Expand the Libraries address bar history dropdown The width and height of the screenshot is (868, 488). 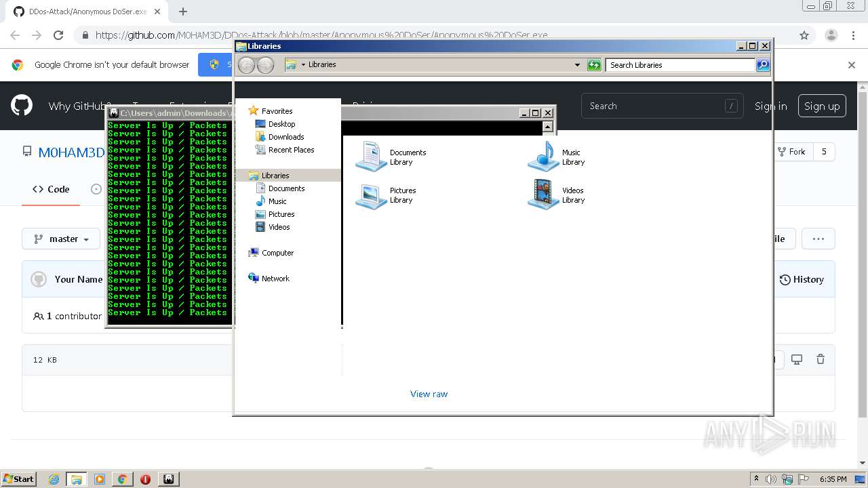click(x=577, y=65)
